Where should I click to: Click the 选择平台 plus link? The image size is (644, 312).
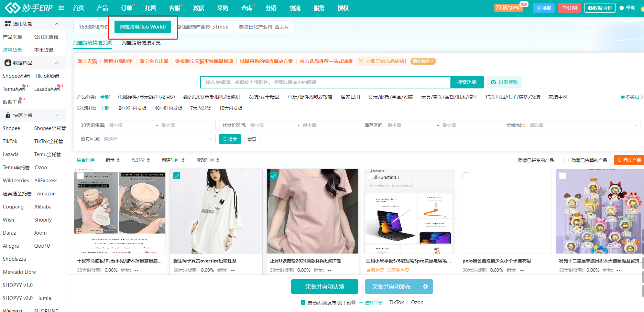(371, 302)
